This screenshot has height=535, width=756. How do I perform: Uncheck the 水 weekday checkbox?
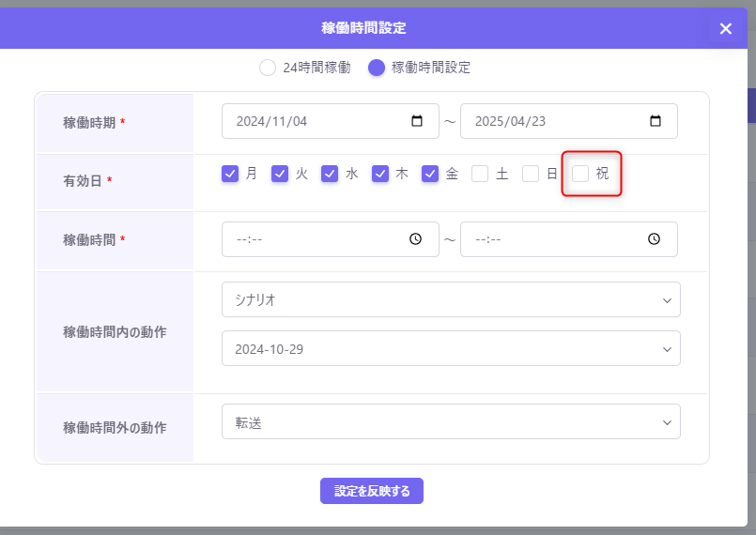[x=330, y=174]
